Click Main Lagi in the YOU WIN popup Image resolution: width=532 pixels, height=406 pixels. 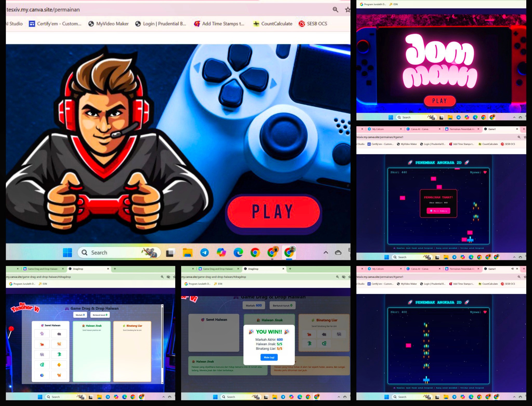coord(269,357)
